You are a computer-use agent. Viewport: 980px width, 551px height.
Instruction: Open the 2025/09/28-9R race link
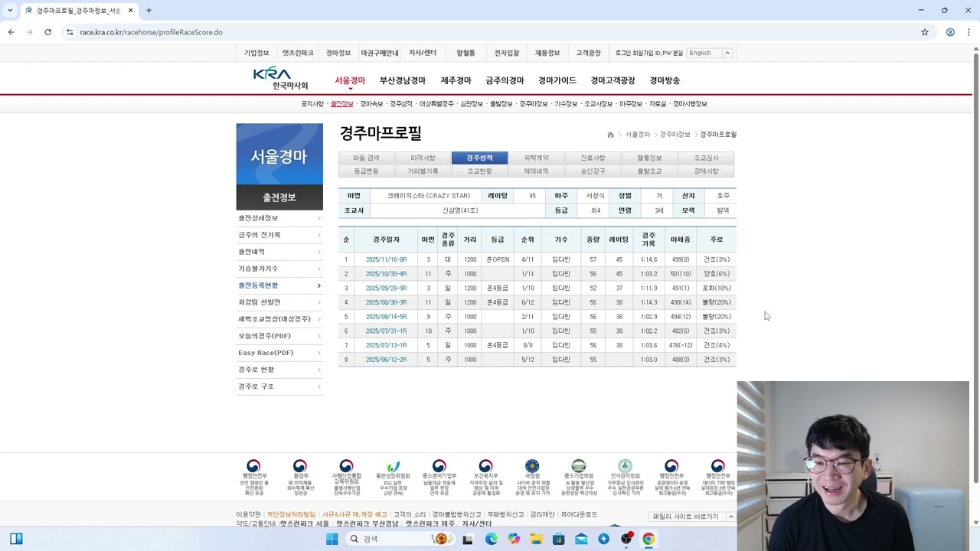tap(386, 289)
